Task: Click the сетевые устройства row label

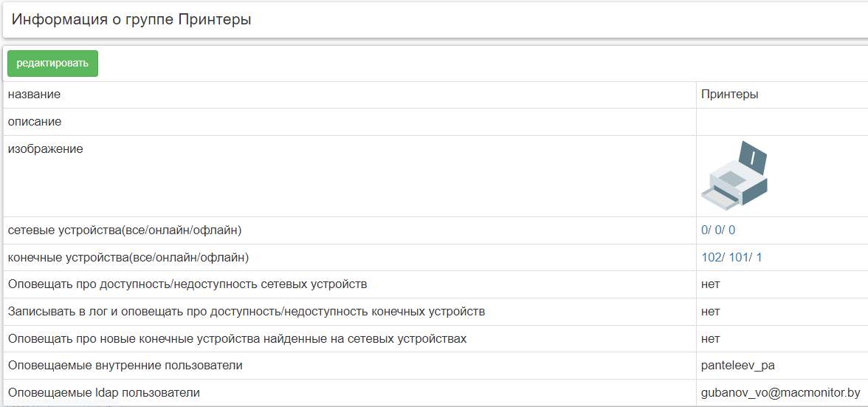Action: (125, 230)
